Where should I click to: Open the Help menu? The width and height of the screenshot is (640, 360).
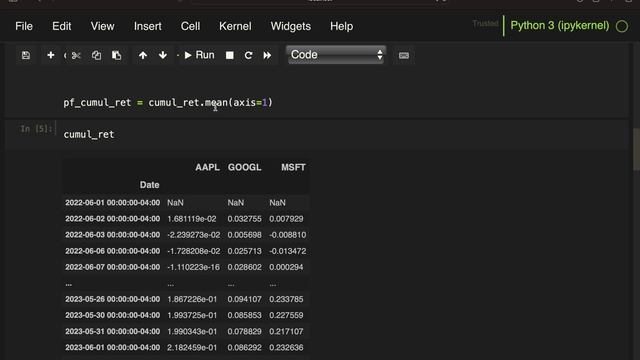[x=342, y=26]
